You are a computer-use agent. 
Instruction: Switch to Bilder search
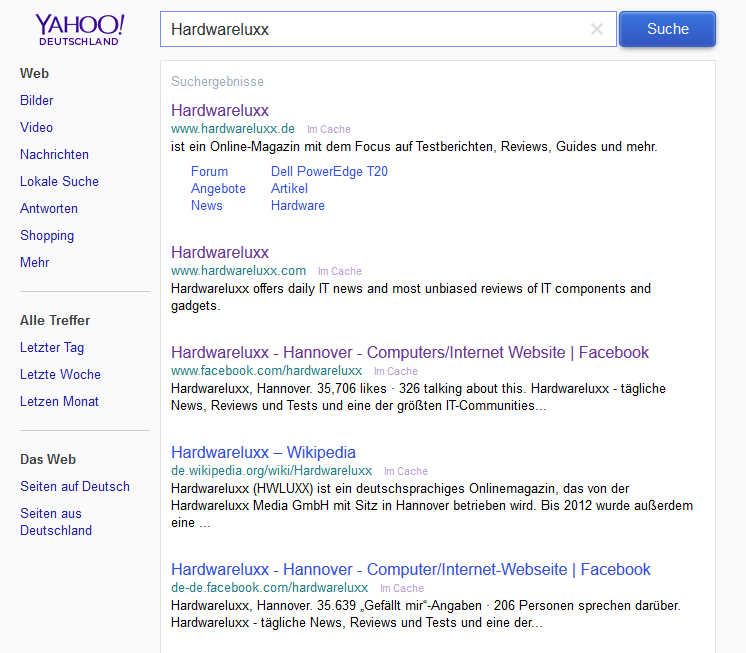37,100
